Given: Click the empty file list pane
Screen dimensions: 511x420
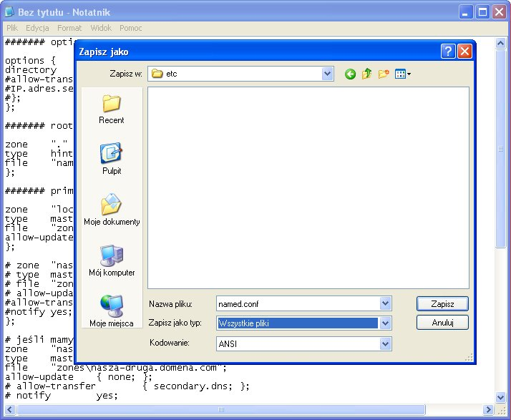Looking at the screenshot, I should click(308, 187).
